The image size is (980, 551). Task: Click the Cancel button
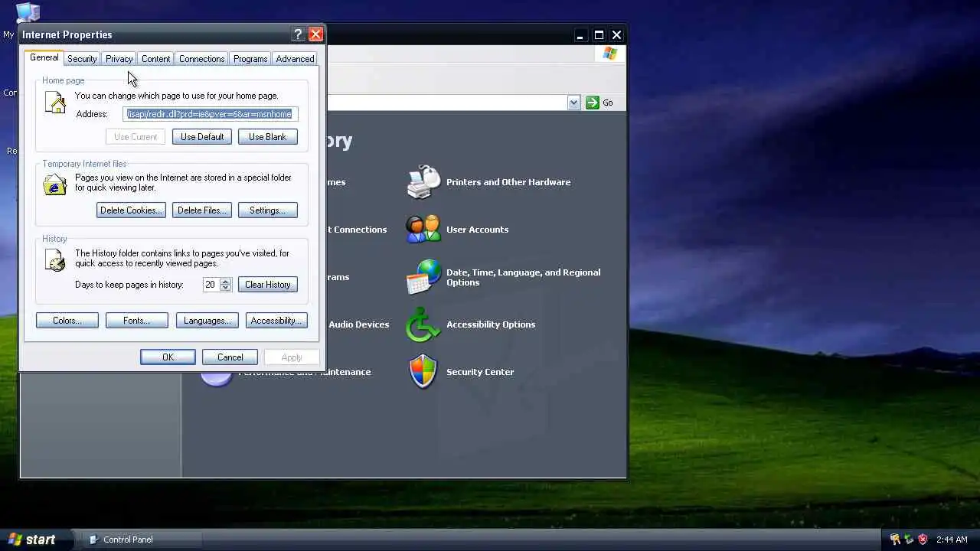pyautogui.click(x=230, y=357)
